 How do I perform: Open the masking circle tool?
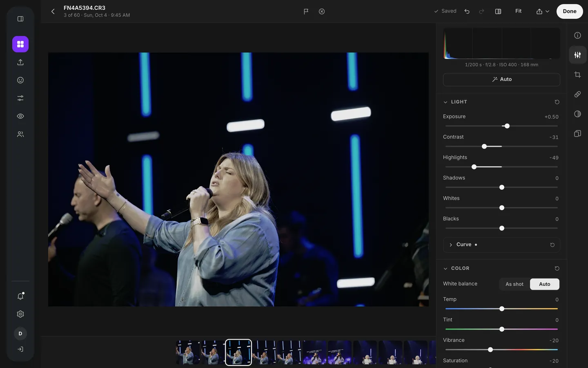click(x=577, y=114)
